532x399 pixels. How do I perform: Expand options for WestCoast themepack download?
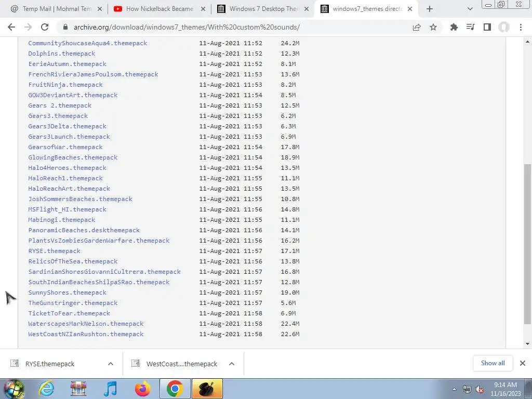click(x=232, y=364)
